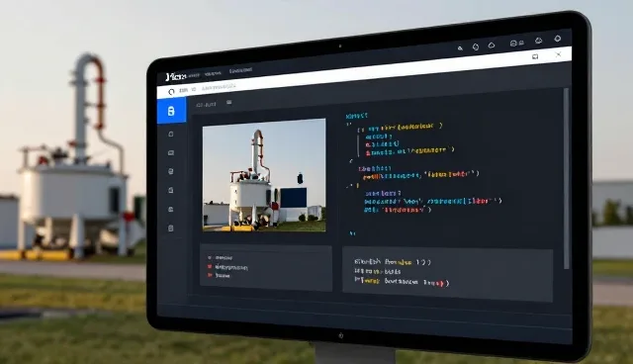
Task: Open the third, longest menu item in the title bar
Action: 240,70
